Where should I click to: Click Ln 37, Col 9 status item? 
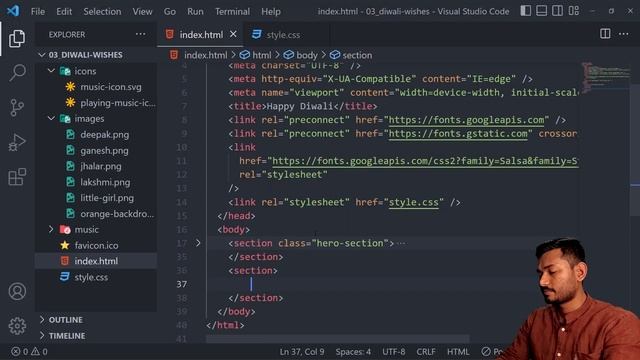pos(302,351)
